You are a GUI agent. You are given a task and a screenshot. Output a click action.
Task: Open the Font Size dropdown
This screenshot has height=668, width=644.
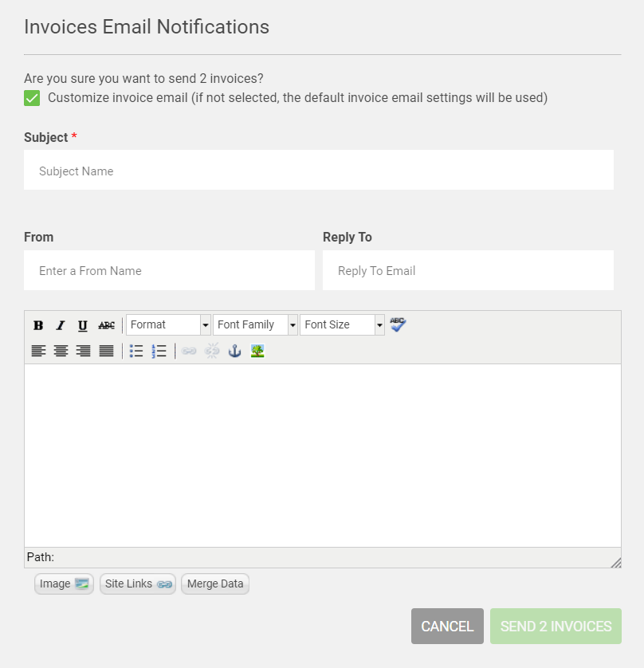click(342, 324)
